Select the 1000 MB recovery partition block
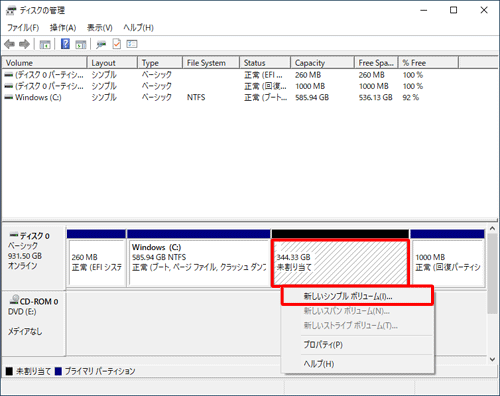The height and width of the screenshot is (396, 500). click(x=448, y=262)
